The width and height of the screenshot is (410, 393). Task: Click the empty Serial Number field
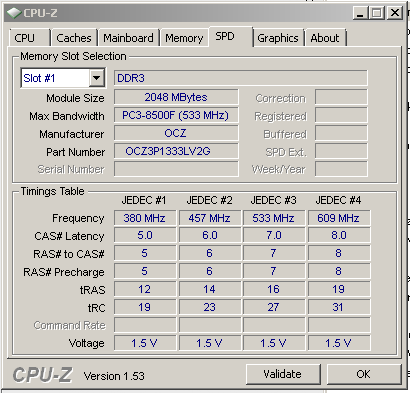(176, 169)
